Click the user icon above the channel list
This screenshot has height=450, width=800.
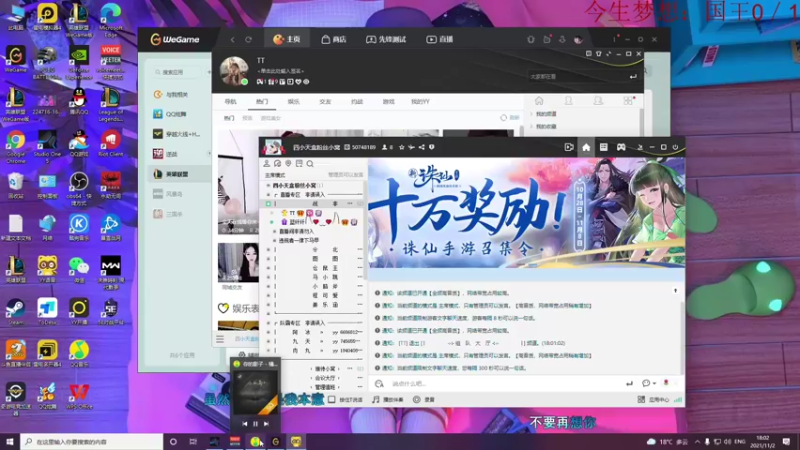266,164
